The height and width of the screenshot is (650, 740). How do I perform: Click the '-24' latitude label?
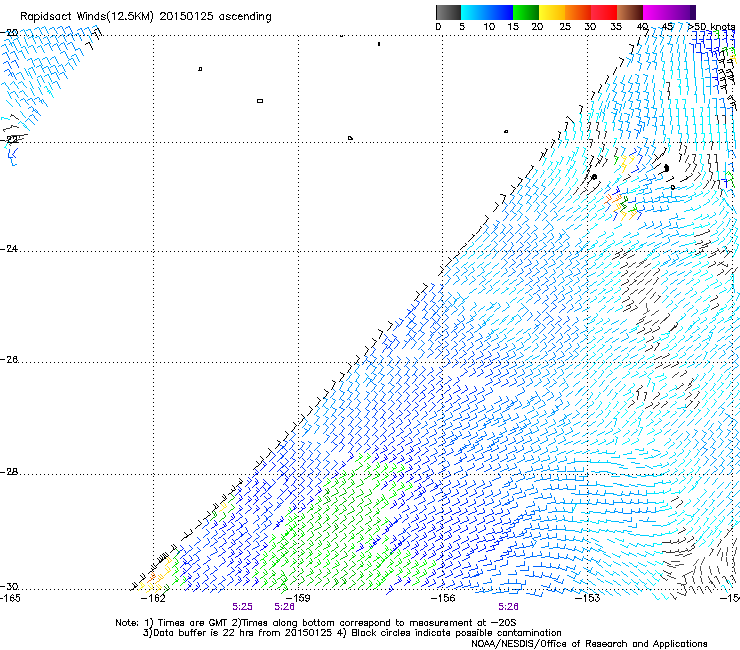[9, 248]
